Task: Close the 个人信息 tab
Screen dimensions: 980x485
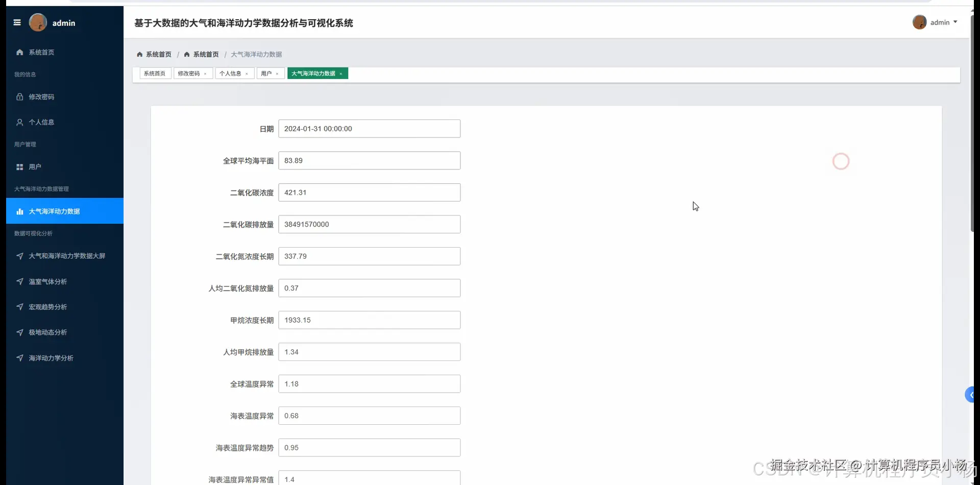Action: coord(247,74)
